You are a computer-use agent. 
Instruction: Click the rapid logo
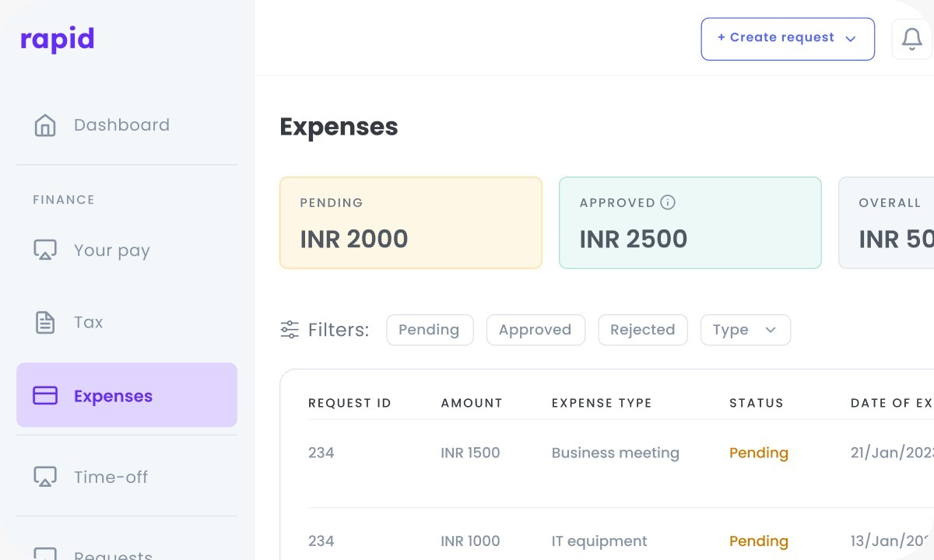[57, 39]
